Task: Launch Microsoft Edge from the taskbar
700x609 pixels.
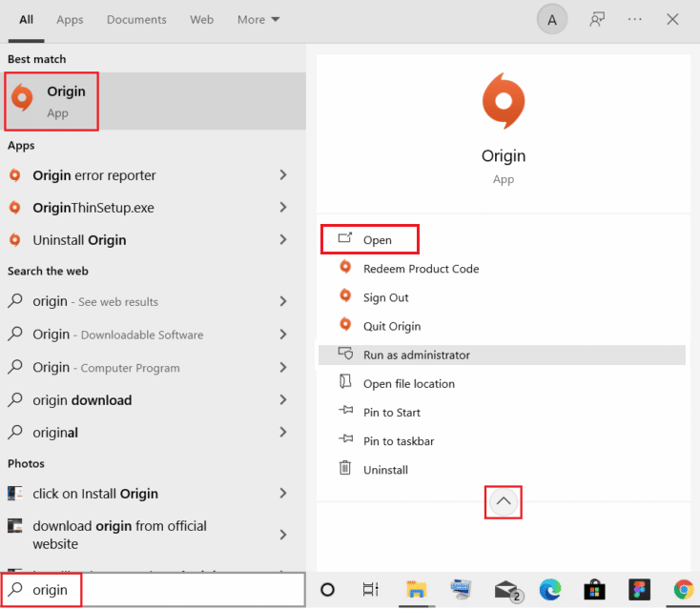Action: pos(550,589)
